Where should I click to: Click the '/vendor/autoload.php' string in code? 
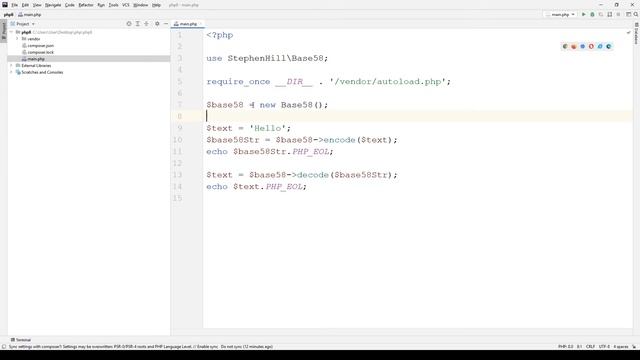click(388, 82)
